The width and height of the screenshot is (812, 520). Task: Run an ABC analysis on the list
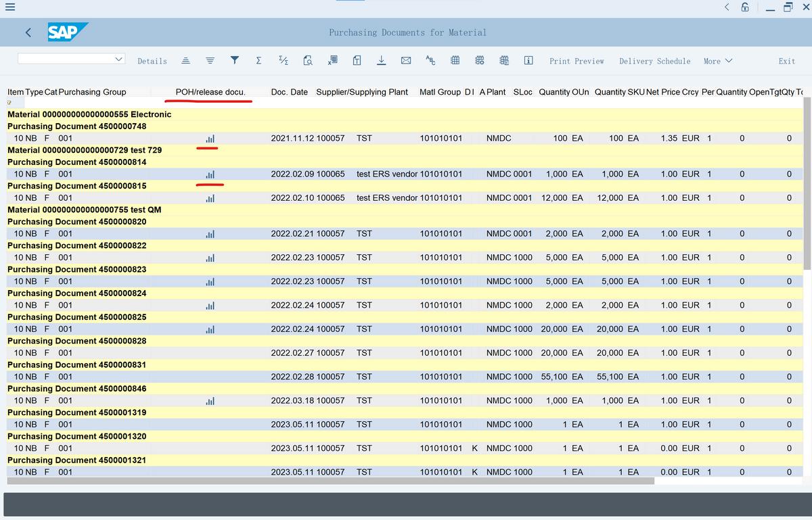point(430,60)
